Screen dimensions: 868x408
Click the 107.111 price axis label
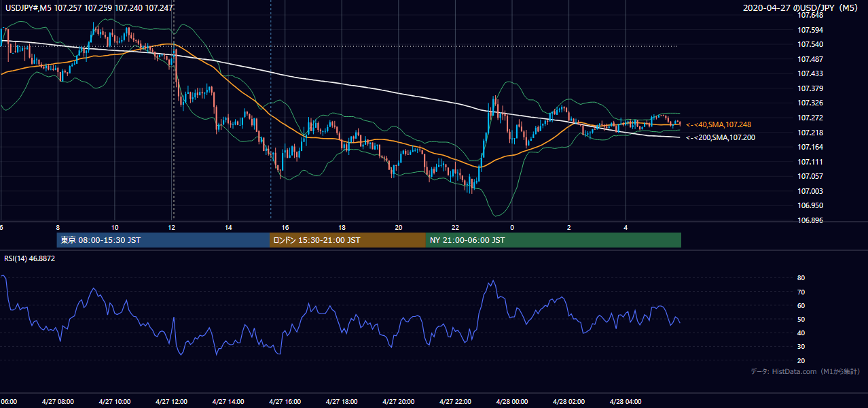810,162
